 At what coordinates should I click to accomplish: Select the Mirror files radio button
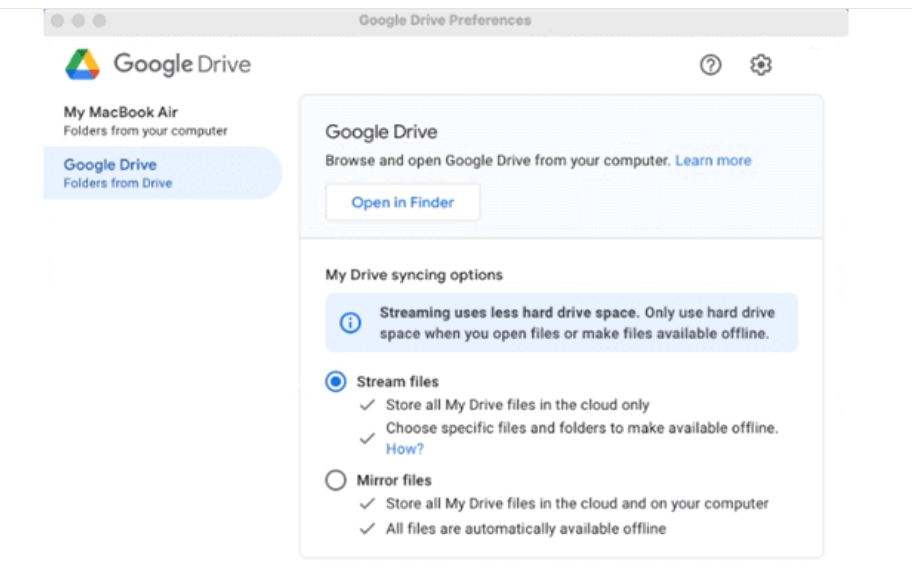[336, 480]
